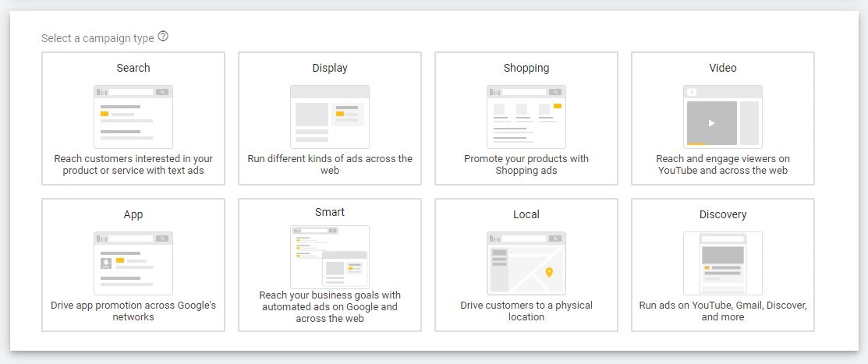Click the Shopping campaign product grid illustration
The width and height of the screenshot is (868, 364).
[526, 116]
